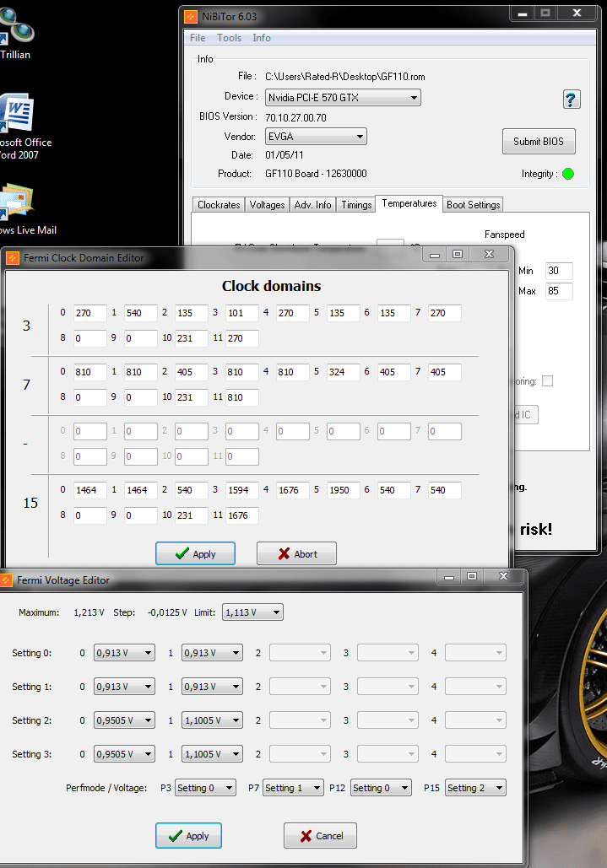Screen dimensions: 607x868
Task: Select the Temperatures tab
Action: tap(409, 203)
